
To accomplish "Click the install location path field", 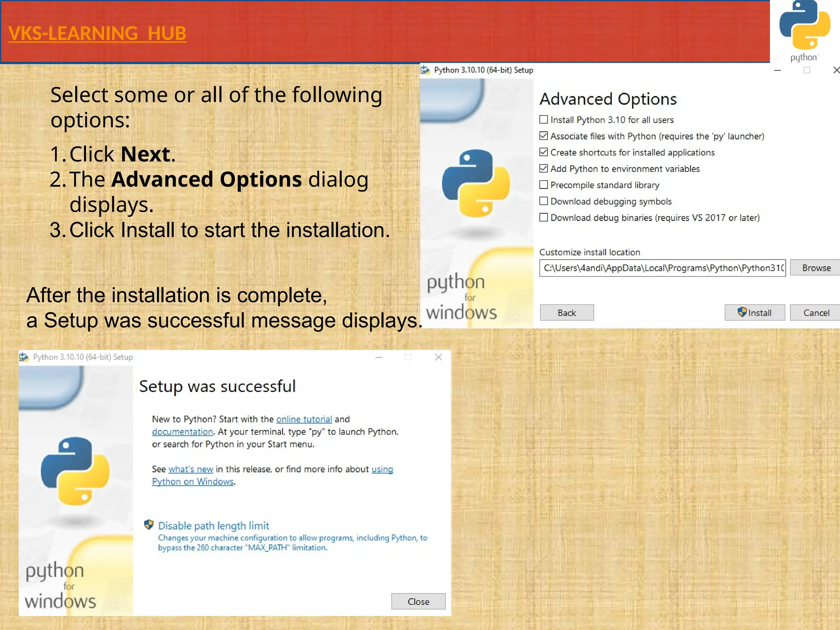I will (662, 268).
